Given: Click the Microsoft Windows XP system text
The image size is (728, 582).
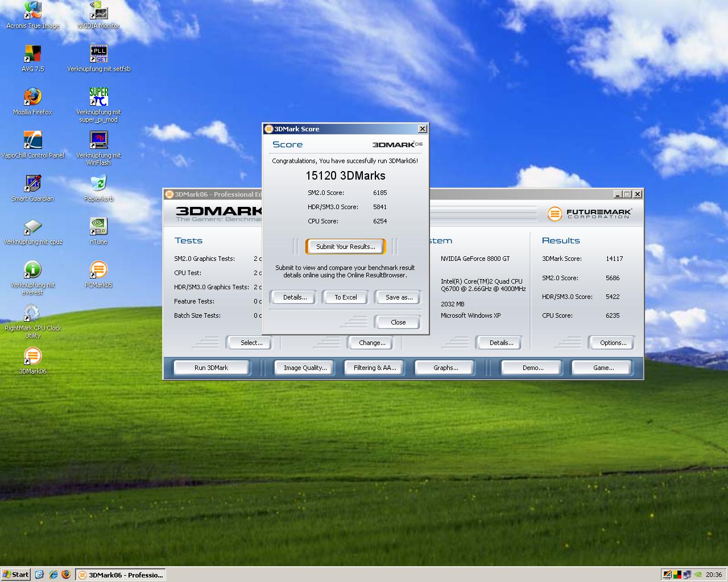Looking at the screenshot, I should (471, 315).
